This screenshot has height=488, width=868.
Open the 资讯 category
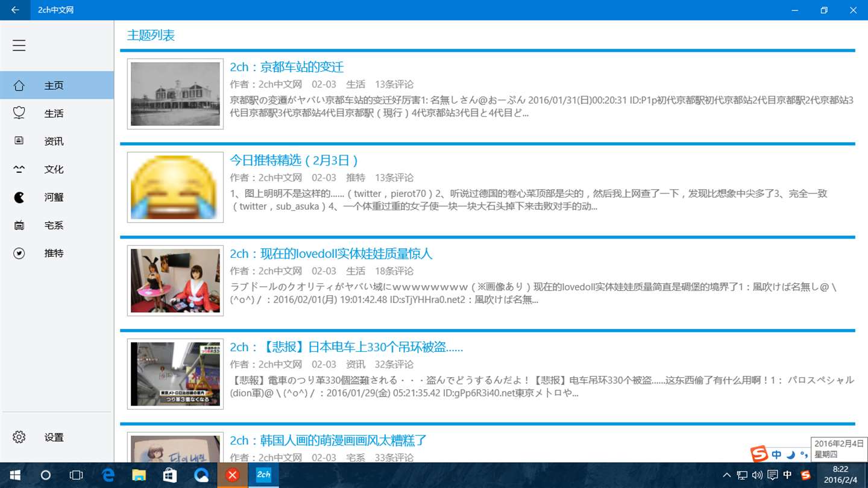click(x=57, y=141)
